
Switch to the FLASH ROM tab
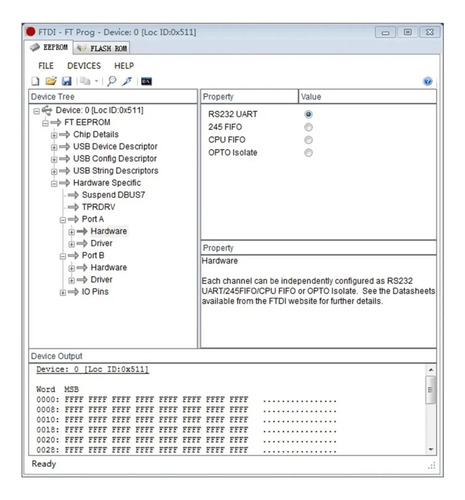pyautogui.click(x=102, y=48)
